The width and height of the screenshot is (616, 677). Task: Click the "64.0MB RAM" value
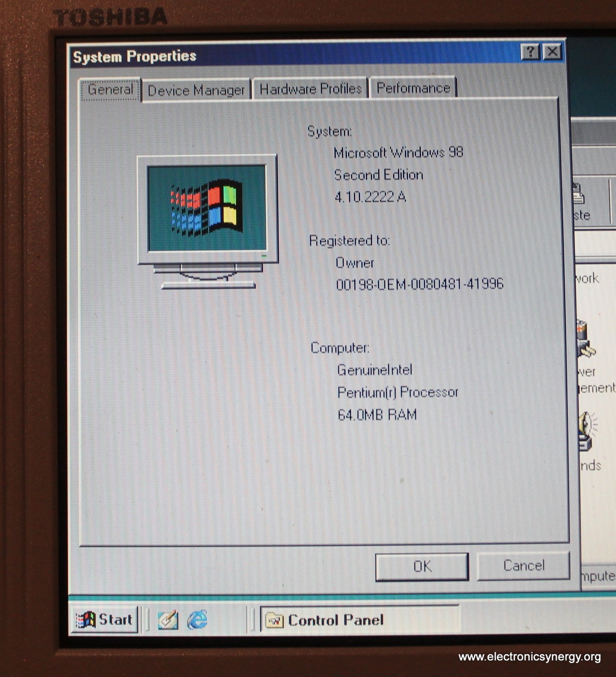coord(377,415)
